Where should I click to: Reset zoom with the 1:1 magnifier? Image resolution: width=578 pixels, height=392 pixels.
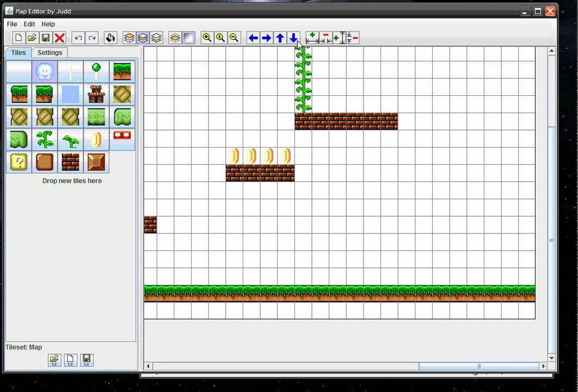[x=221, y=38]
